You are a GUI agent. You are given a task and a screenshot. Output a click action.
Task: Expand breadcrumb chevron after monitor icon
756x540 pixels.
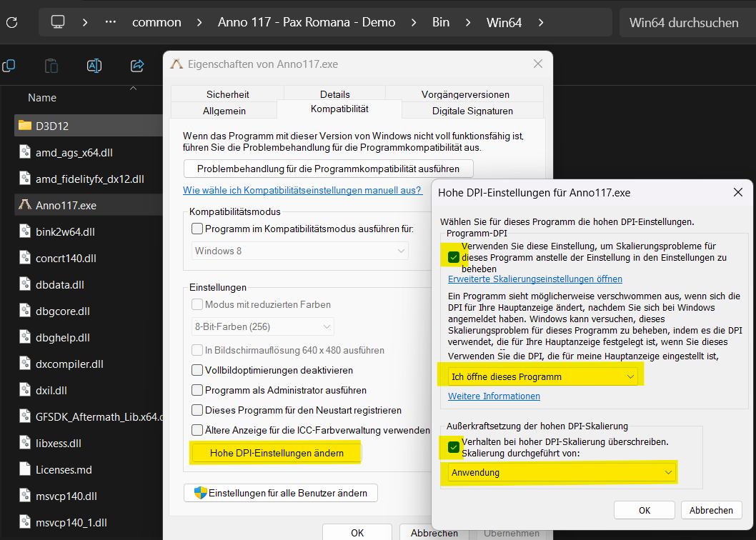pos(85,22)
